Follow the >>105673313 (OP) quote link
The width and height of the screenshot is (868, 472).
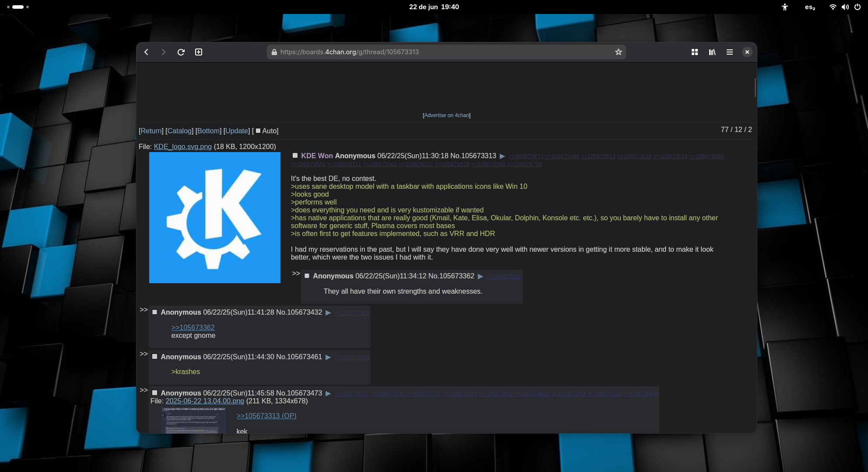tap(266, 416)
